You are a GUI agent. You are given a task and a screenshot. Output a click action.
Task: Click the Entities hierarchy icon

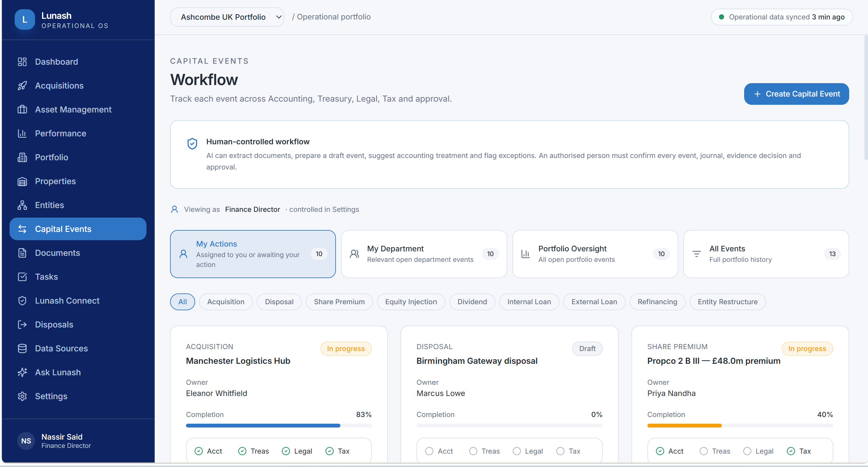(22, 205)
